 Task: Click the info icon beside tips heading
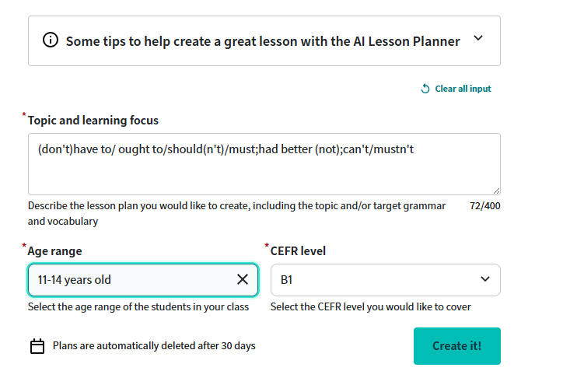51,40
